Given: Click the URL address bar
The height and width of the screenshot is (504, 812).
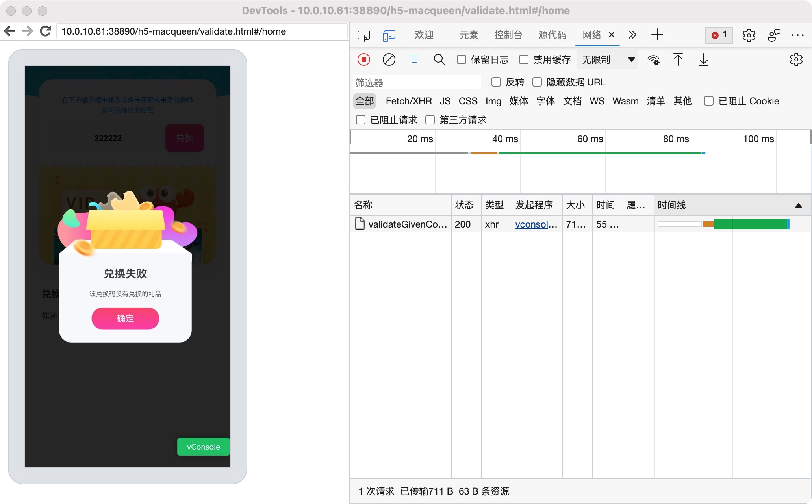Looking at the screenshot, I should (202, 31).
